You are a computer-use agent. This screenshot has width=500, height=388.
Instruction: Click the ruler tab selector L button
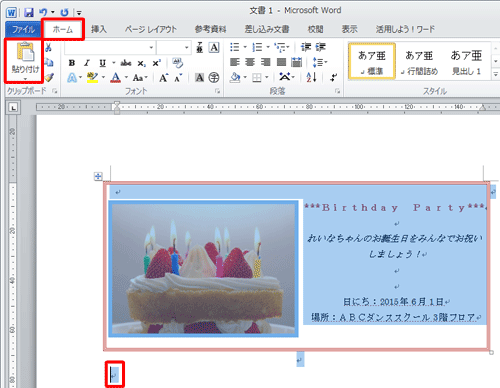tap(13, 108)
